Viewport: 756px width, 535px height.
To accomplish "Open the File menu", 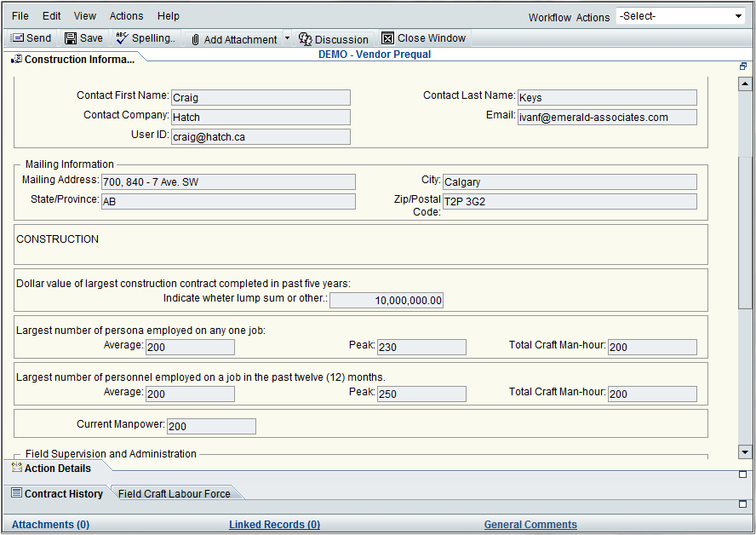I will point(20,16).
